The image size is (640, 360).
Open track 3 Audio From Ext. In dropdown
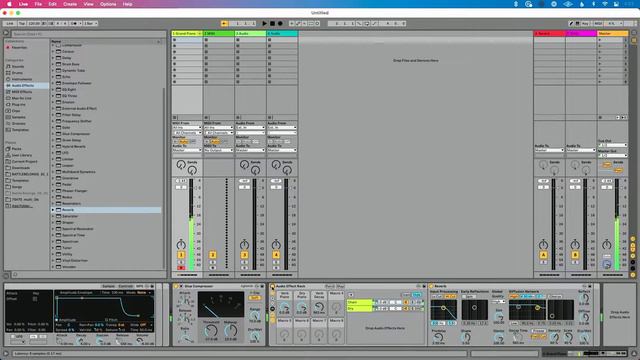[250, 128]
